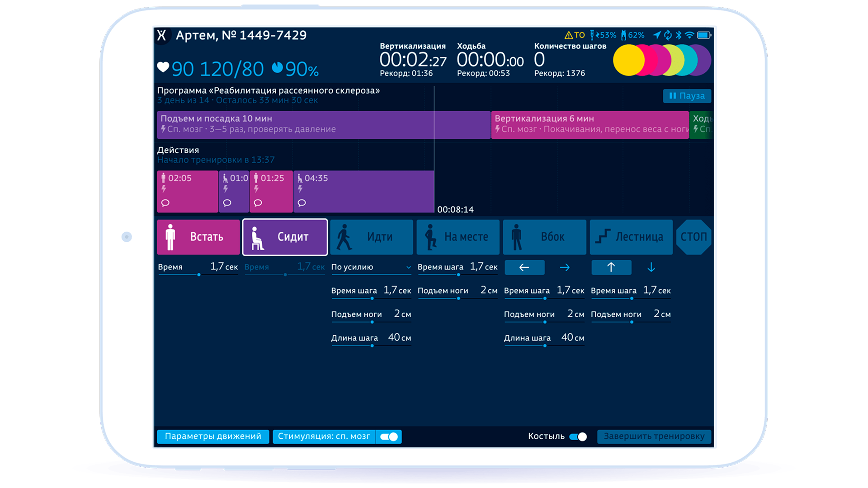Select the Идти mode button
This screenshot has height=488, width=868.
click(x=371, y=237)
